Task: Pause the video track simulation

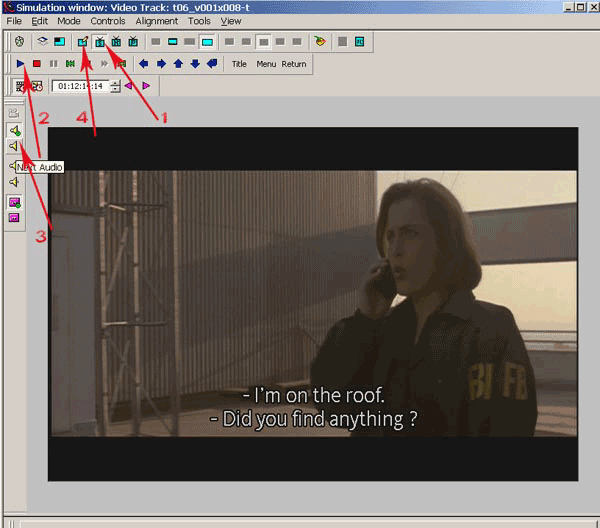Action: 53,64
